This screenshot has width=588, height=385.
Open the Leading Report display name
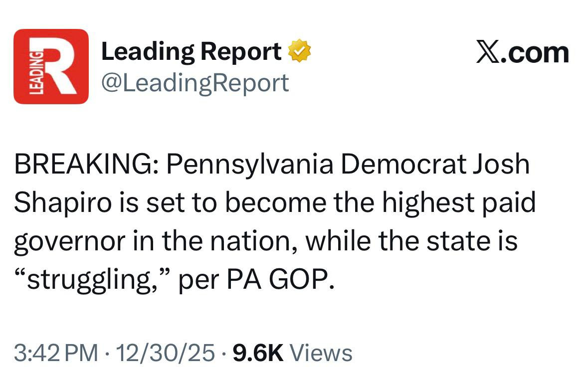[191, 52]
